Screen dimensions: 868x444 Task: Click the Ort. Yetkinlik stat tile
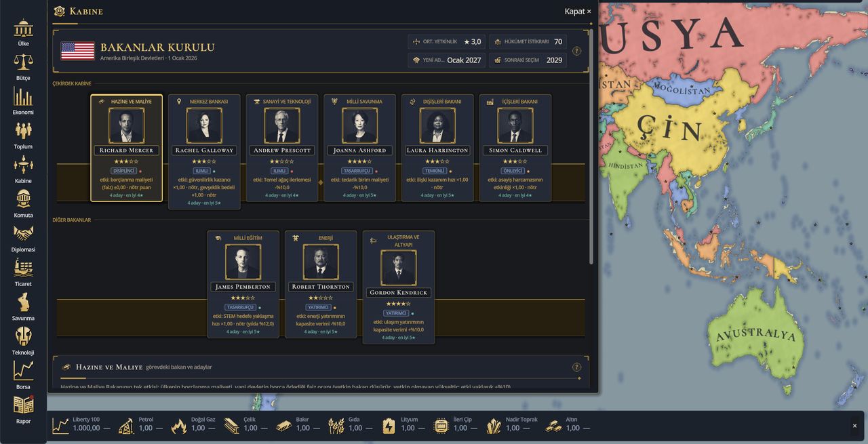click(x=447, y=41)
